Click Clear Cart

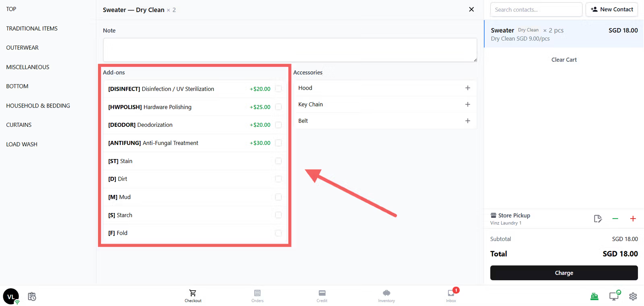click(564, 60)
